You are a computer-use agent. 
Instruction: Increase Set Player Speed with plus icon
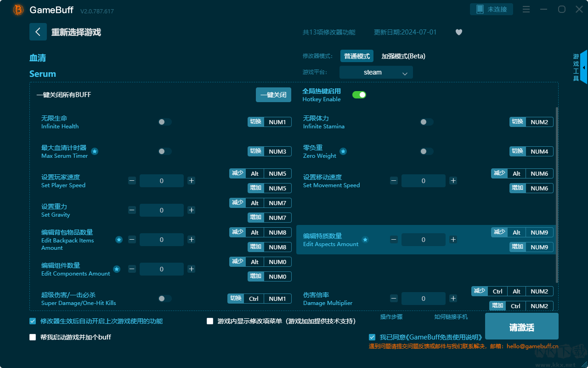point(192,181)
